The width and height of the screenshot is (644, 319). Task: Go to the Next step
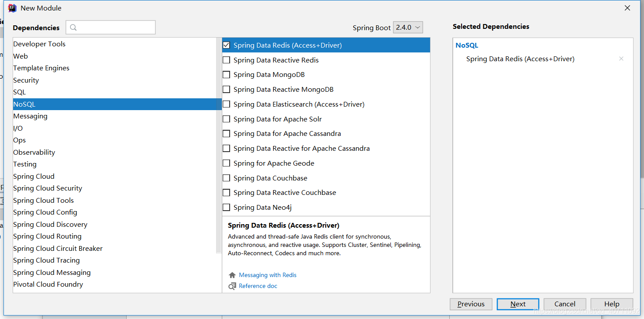(x=518, y=304)
